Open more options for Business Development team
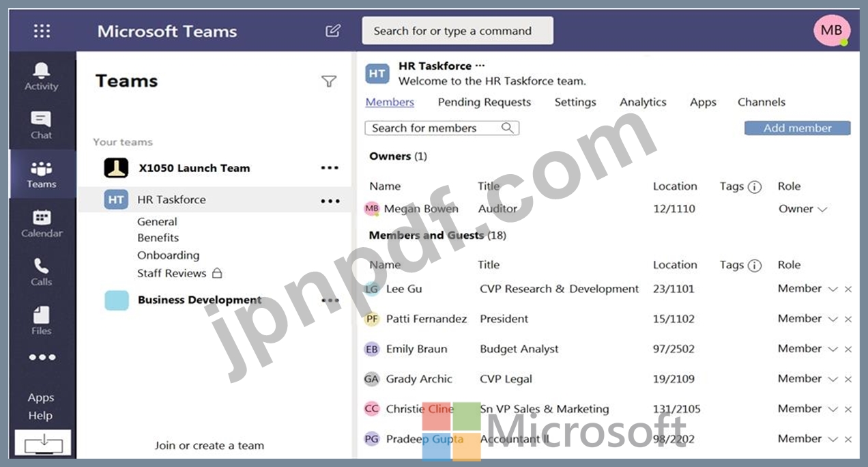 (x=330, y=300)
